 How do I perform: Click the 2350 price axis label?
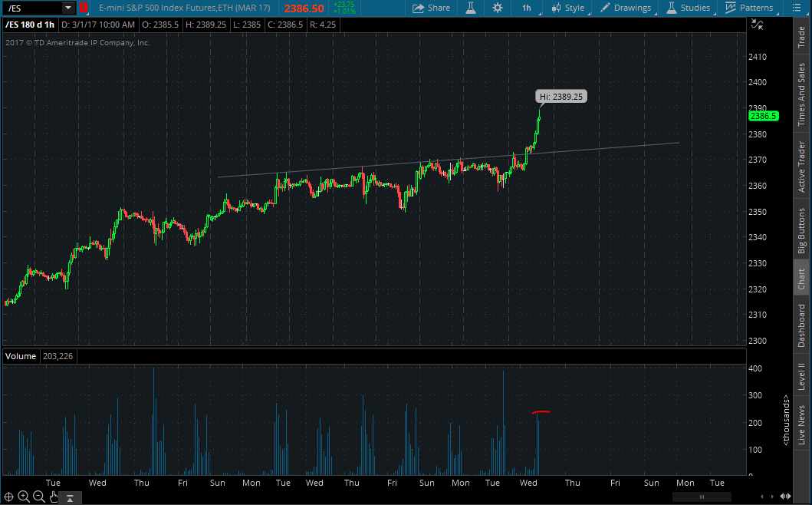pyautogui.click(x=758, y=212)
